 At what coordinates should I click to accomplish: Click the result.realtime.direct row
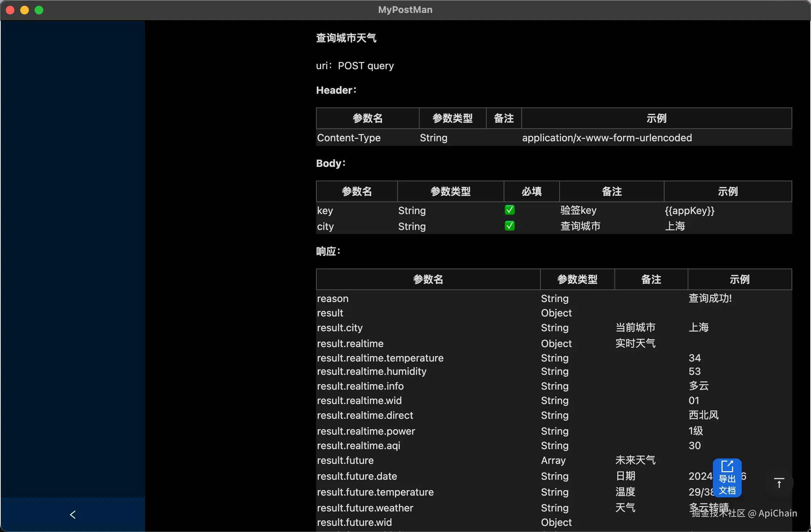point(365,415)
